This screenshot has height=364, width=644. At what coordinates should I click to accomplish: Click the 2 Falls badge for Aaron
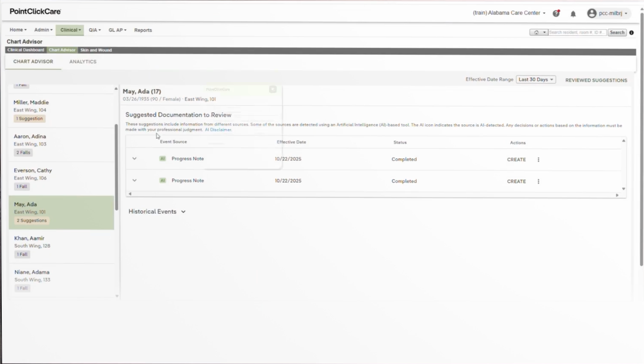[x=23, y=152]
